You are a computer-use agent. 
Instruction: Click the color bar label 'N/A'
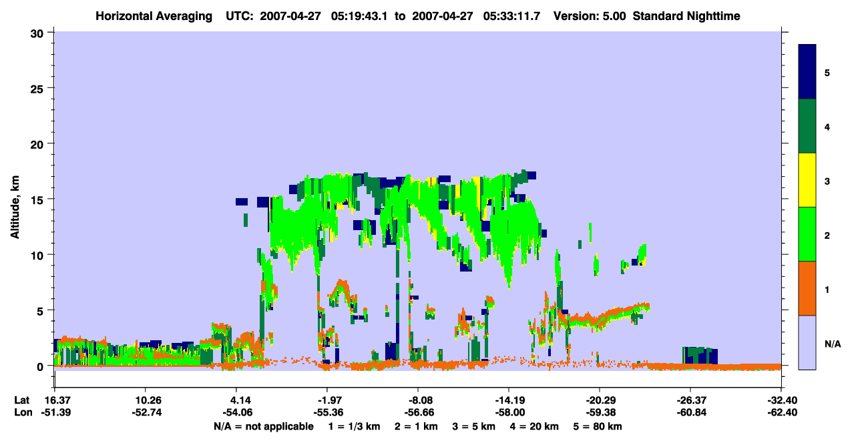[832, 344]
